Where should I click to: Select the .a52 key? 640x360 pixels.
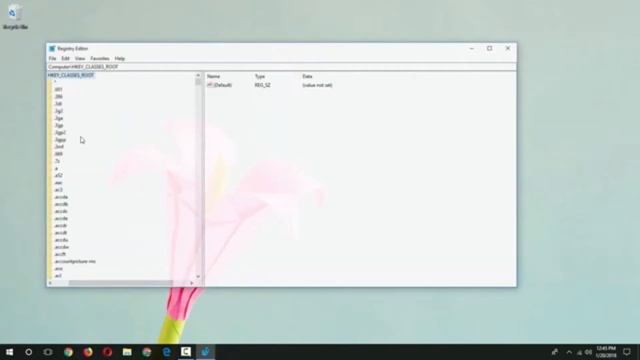(x=58, y=176)
